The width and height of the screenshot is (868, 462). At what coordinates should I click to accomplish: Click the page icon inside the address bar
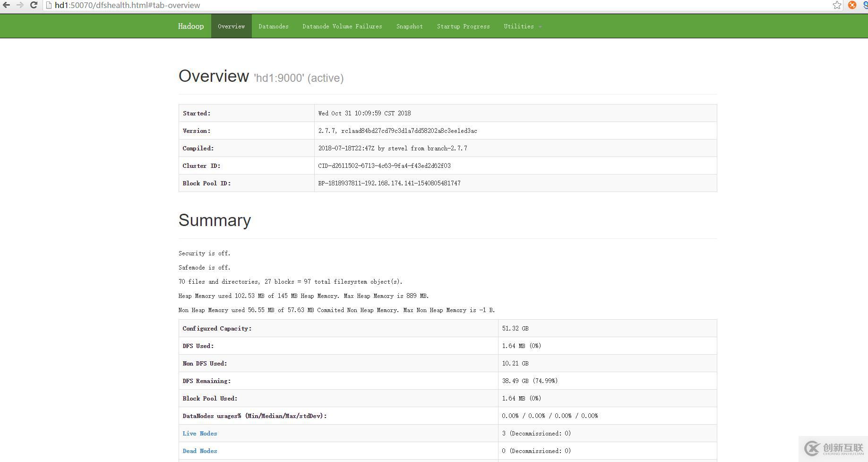tap(49, 5)
